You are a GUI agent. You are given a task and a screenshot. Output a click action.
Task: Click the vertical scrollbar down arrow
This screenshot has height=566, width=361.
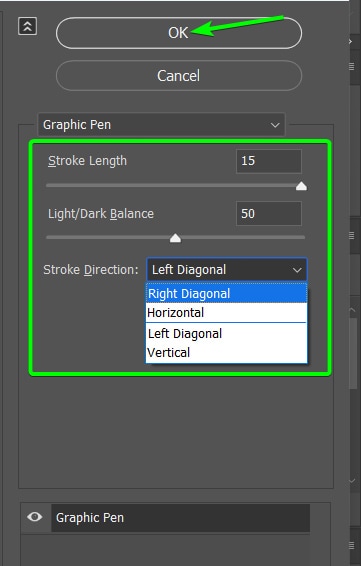click(352, 480)
